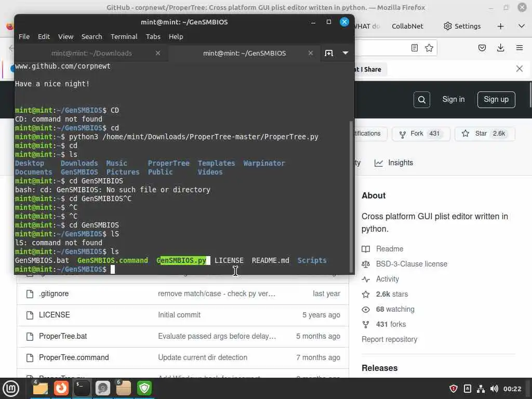View the 2.6k stars link
The image size is (532, 399).
[392, 294]
